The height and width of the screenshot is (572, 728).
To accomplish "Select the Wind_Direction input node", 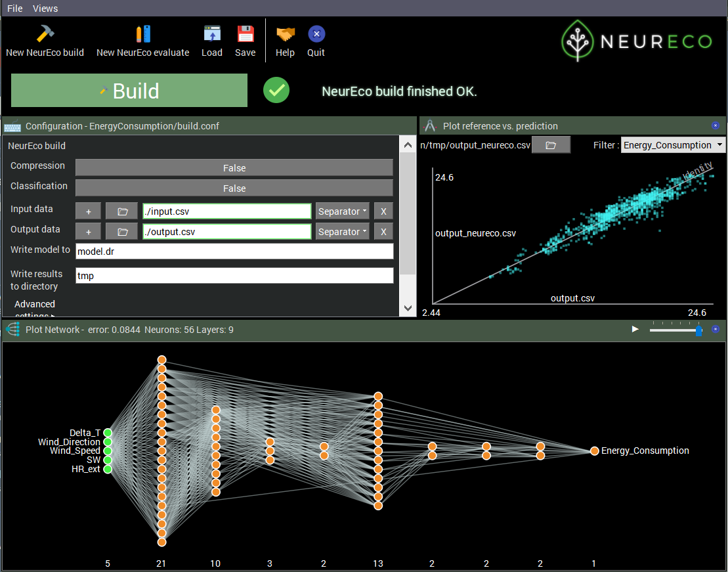I will 108,442.
